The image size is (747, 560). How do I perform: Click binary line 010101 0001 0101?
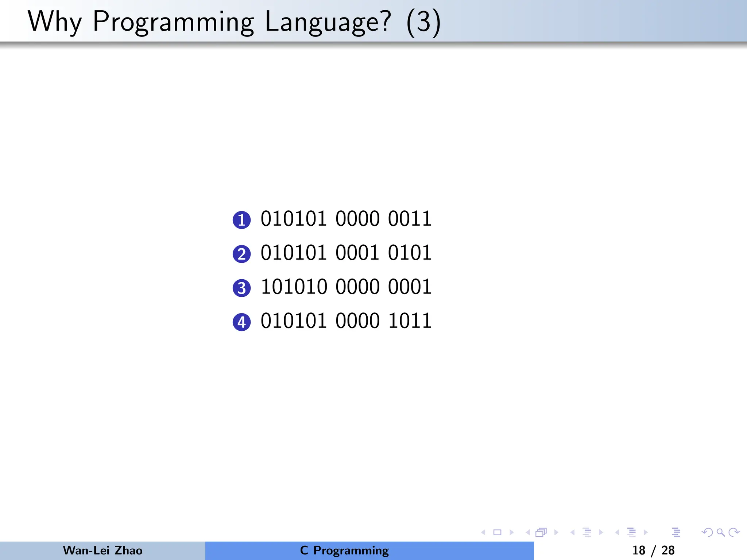[x=346, y=253]
